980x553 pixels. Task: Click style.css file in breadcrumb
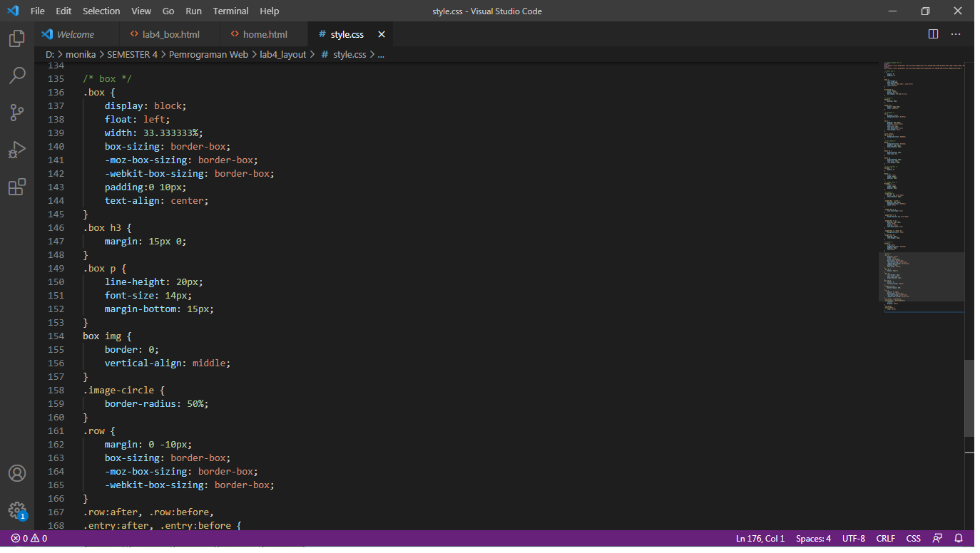point(344,54)
